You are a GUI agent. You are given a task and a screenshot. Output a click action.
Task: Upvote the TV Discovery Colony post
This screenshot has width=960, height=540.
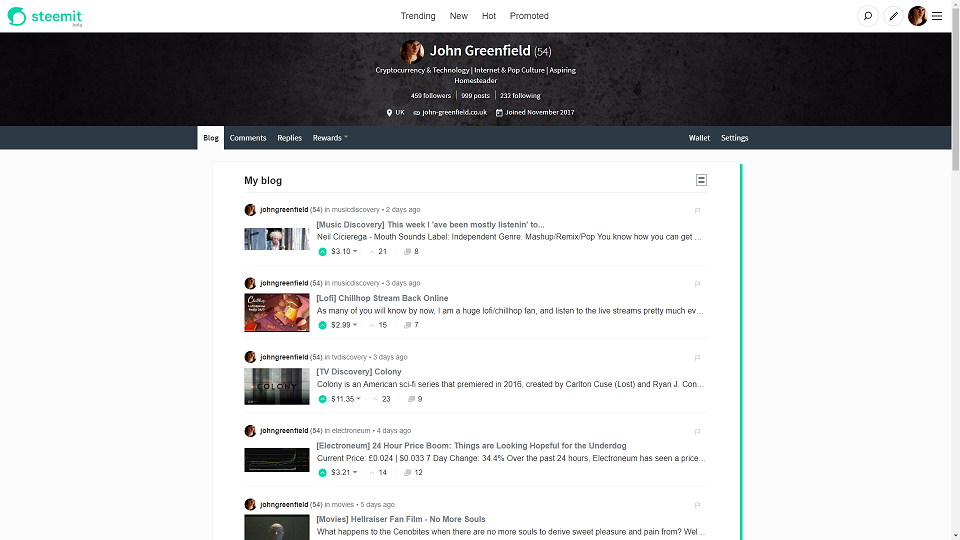click(323, 399)
